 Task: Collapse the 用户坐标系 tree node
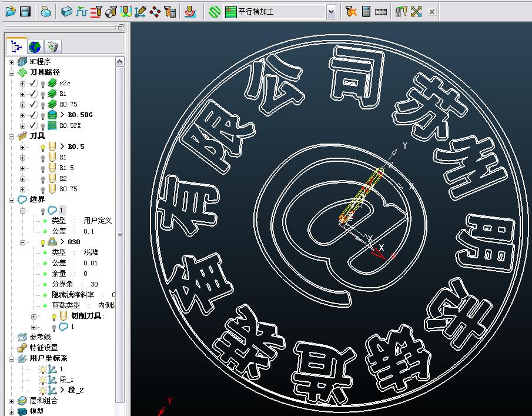(x=12, y=359)
